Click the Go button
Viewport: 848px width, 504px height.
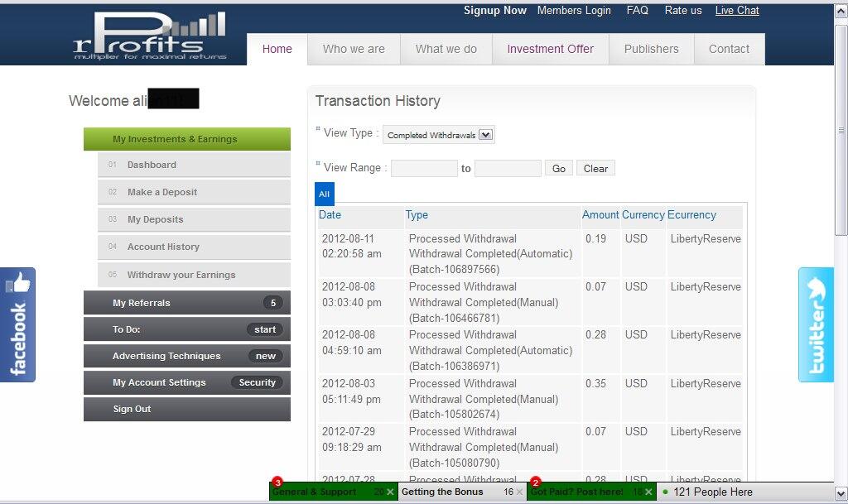coord(559,169)
